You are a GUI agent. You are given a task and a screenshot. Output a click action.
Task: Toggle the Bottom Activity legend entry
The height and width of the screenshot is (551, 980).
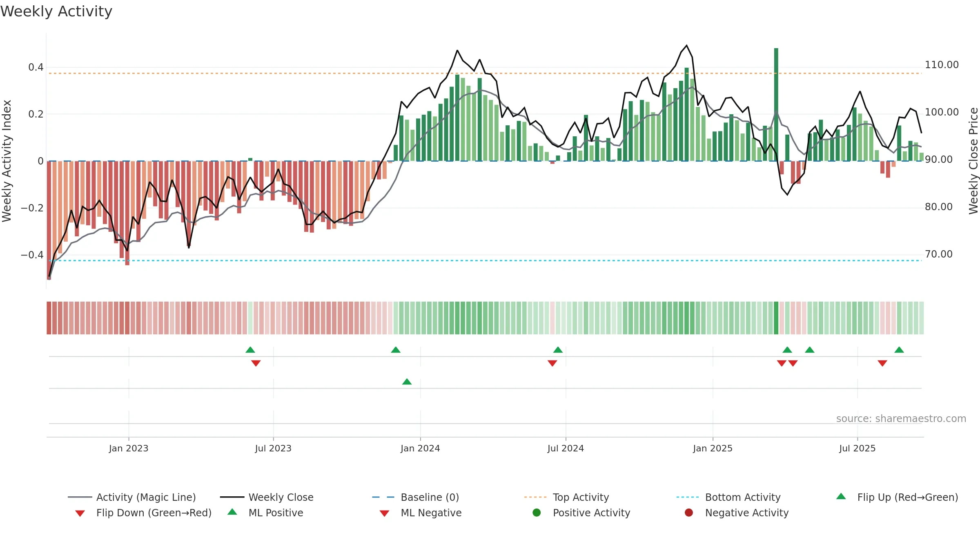coord(728,497)
